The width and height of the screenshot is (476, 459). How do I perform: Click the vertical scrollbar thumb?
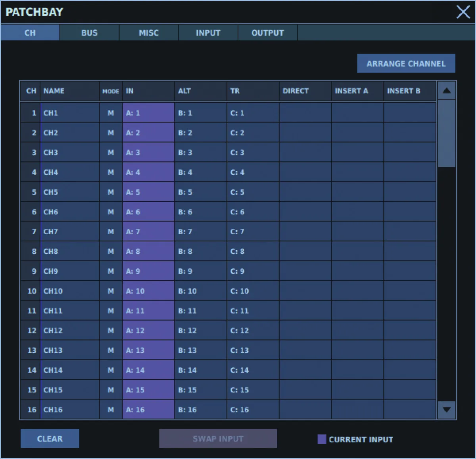446,134
